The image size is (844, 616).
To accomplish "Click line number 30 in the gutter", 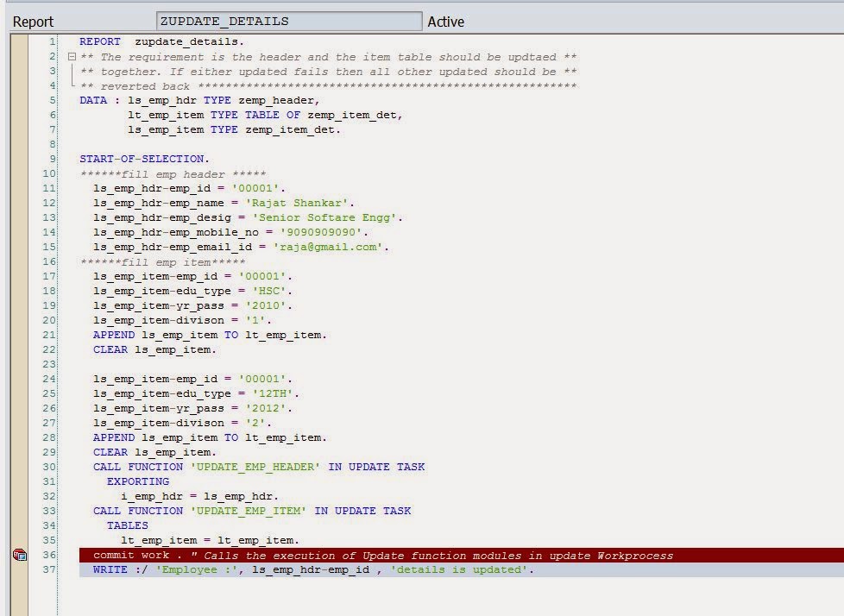I will coord(48,467).
